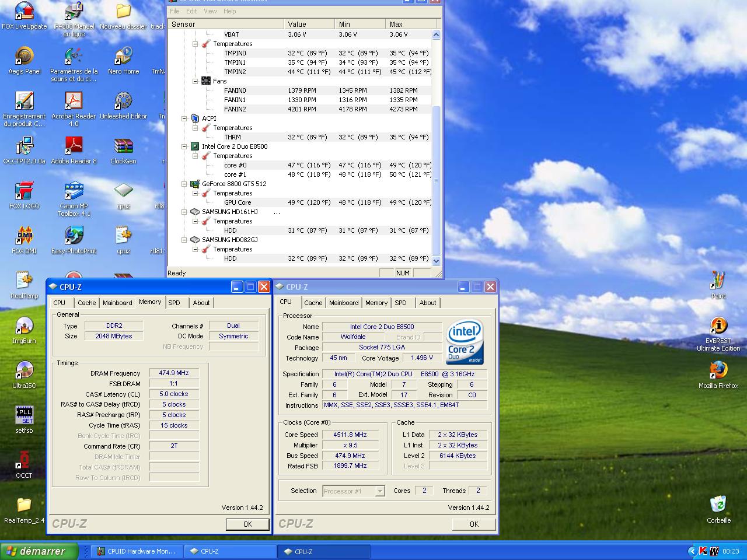The image size is (747, 560).
Task: Open ClockGen desktop icon
Action: point(123,150)
